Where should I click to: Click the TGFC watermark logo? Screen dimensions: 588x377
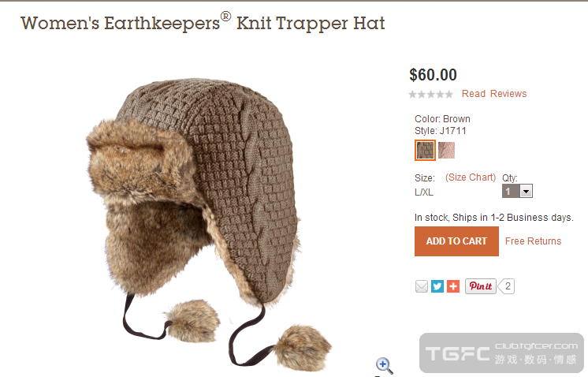501,353
